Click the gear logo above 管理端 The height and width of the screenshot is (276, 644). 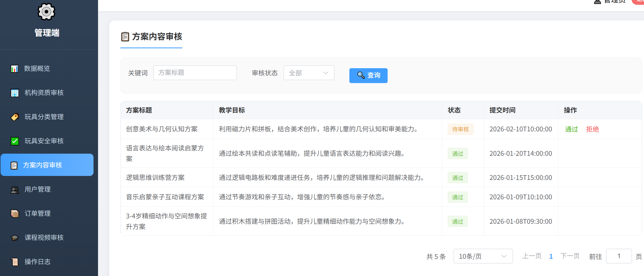46,12
